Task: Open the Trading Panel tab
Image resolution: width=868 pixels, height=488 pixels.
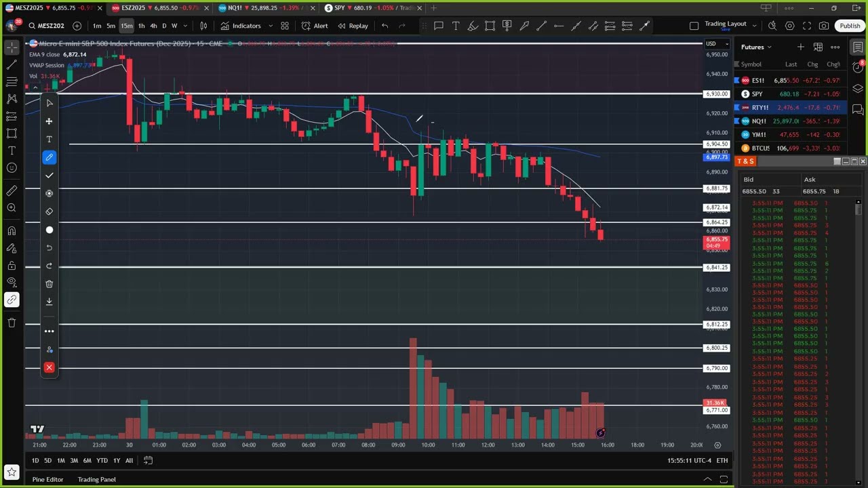Action: point(96,479)
